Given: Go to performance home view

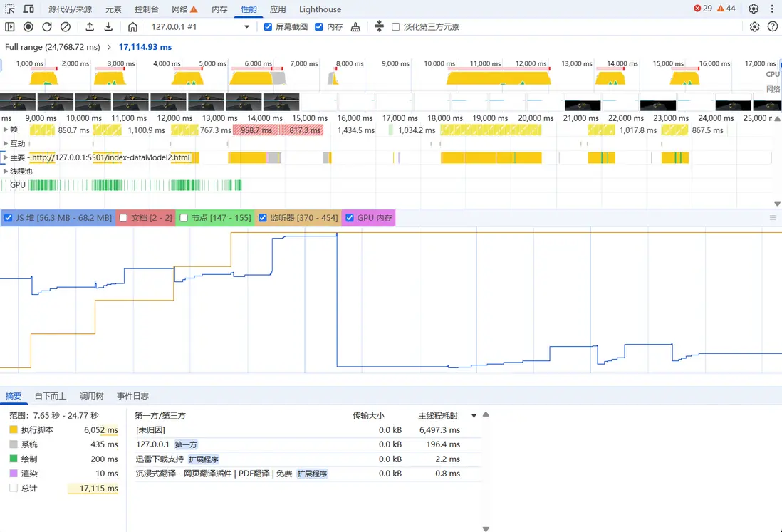Looking at the screenshot, I should click(132, 27).
